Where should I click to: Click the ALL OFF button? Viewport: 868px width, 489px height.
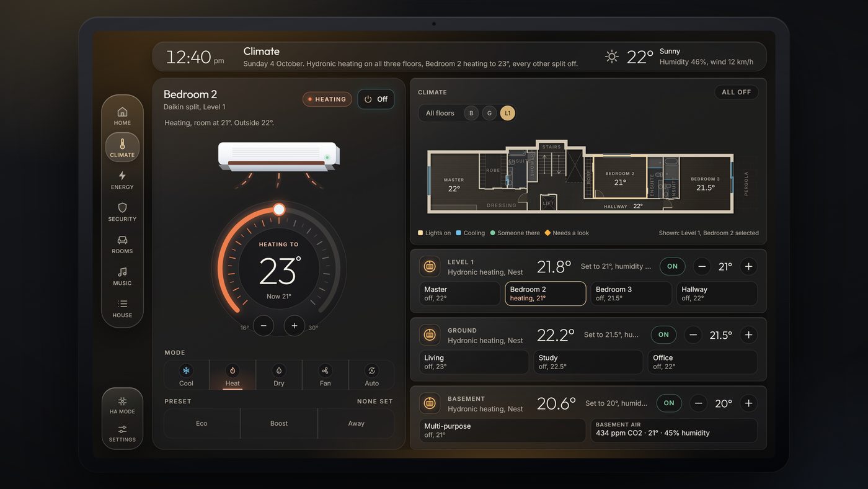(737, 92)
